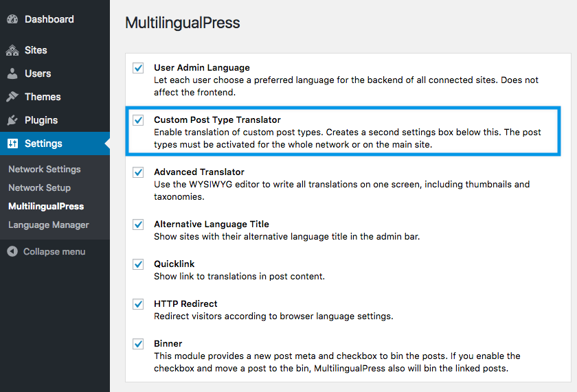Click the Themes paintbrush icon
Screen dimensions: 577x392
pyautogui.click(x=12, y=97)
